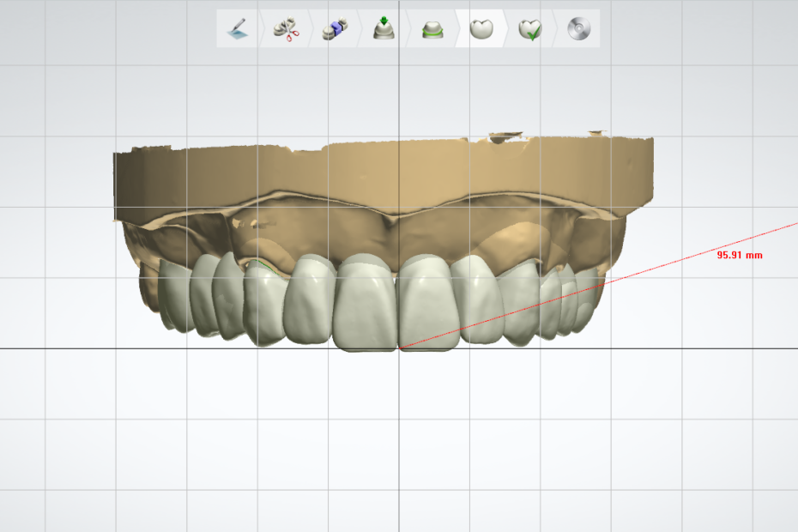798x532 pixels.
Task: Open the green checkmark tooth step
Action: (x=529, y=29)
